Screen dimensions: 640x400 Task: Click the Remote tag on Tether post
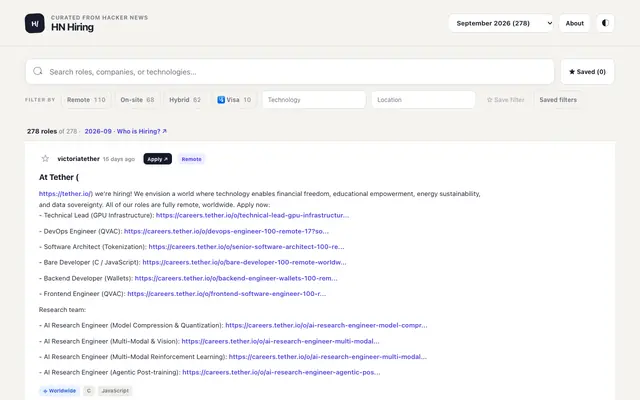pyautogui.click(x=191, y=159)
